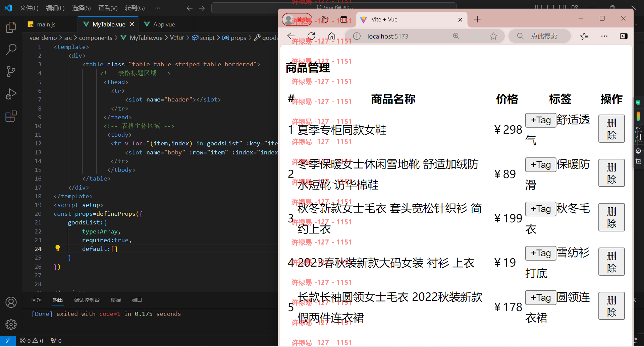This screenshot has width=644, height=347.
Task: Close the MyTable.vue editor tab
Action: (132, 24)
